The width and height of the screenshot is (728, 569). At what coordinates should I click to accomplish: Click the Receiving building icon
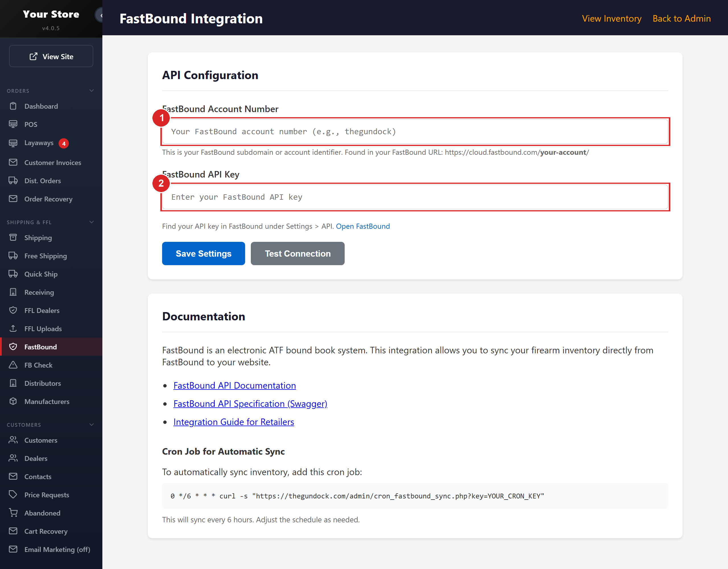(13, 292)
